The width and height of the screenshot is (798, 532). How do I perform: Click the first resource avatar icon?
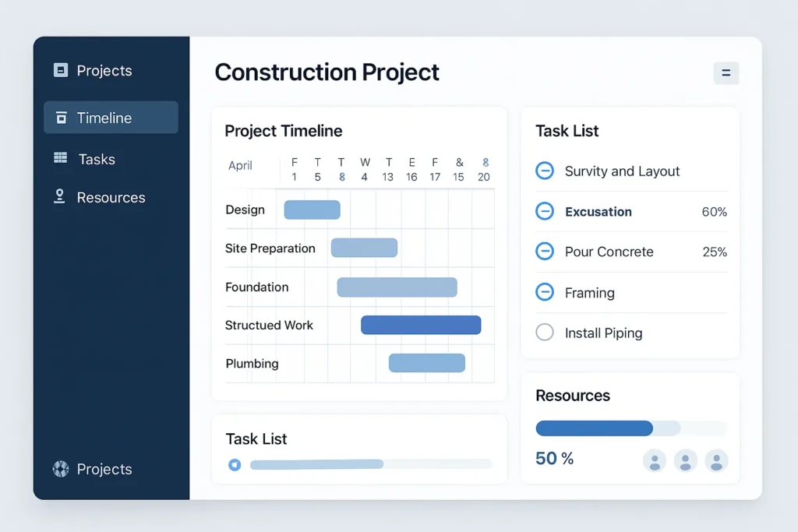[x=655, y=460]
